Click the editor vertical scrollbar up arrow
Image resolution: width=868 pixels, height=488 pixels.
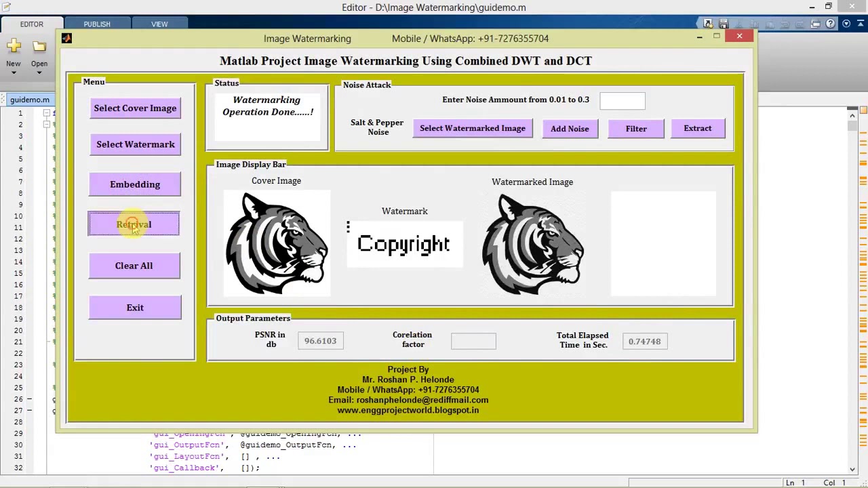click(x=852, y=116)
